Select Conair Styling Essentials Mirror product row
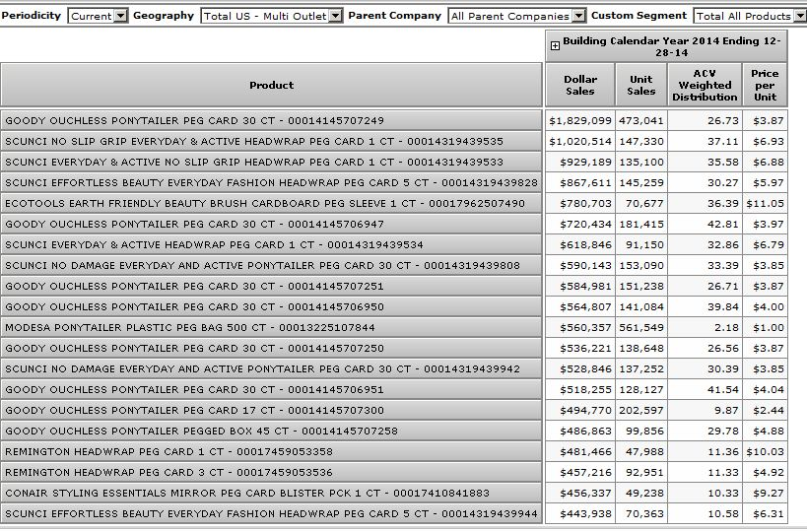Viewport: 807px width, 532px height. click(247, 493)
